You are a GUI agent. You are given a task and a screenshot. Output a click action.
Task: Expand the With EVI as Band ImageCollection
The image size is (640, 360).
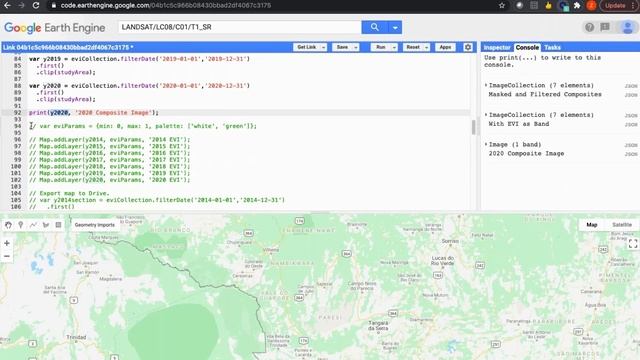click(486, 115)
